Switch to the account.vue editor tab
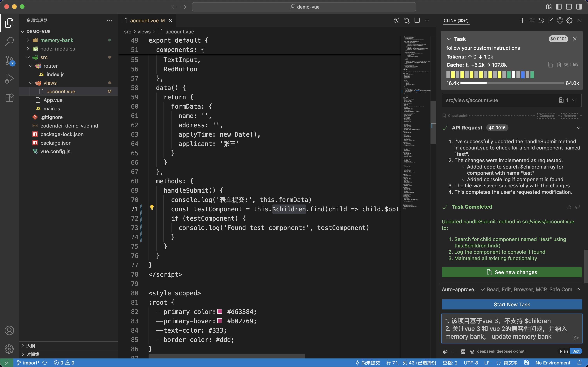This screenshot has width=588, height=367. (x=145, y=20)
